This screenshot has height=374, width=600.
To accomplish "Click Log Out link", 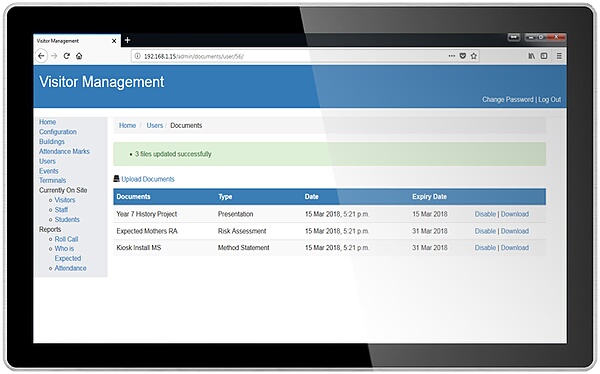I will coord(550,100).
